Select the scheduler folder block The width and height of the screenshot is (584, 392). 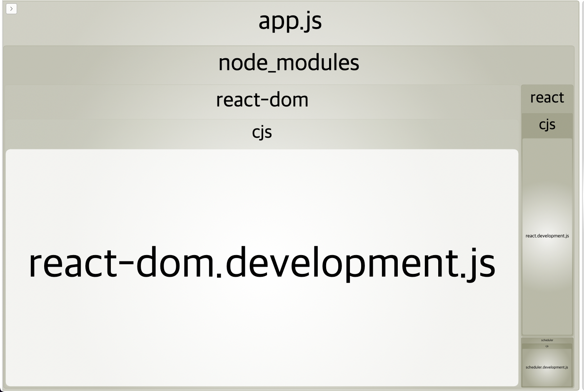tap(547, 340)
